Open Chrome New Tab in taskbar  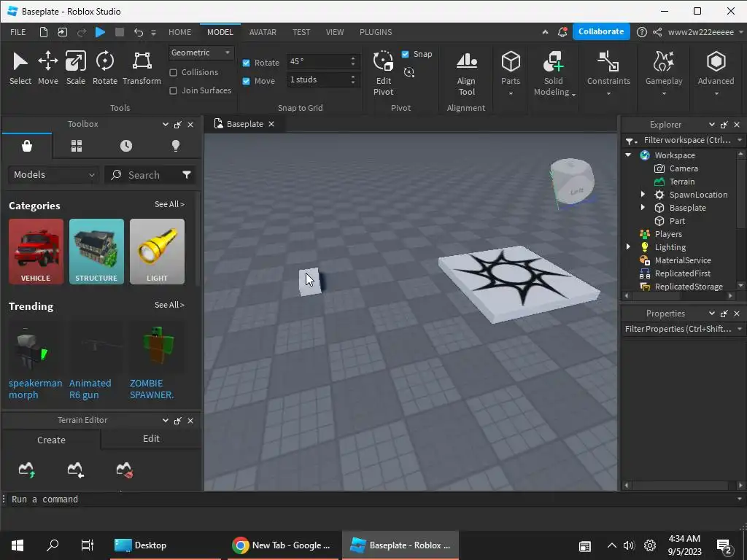click(x=281, y=545)
